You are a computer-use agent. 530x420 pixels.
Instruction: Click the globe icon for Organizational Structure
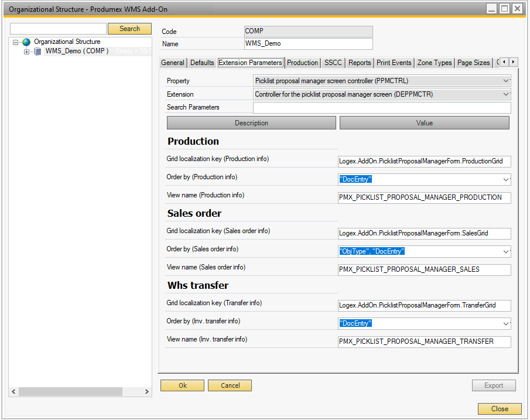pos(26,42)
